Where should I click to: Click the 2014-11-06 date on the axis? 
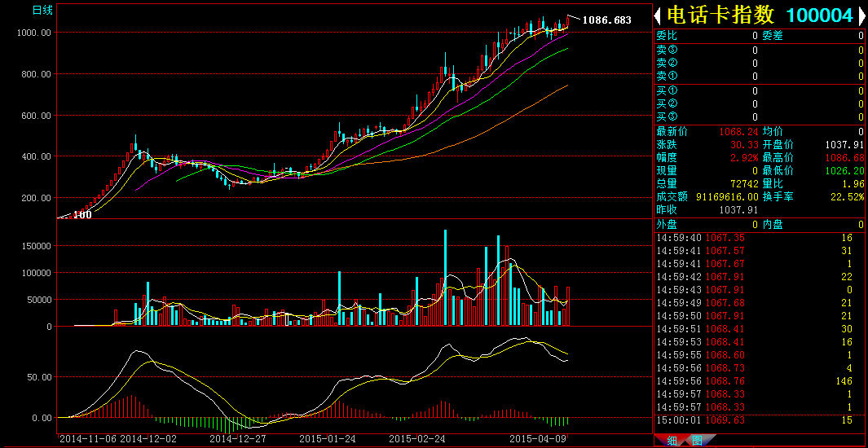88,439
